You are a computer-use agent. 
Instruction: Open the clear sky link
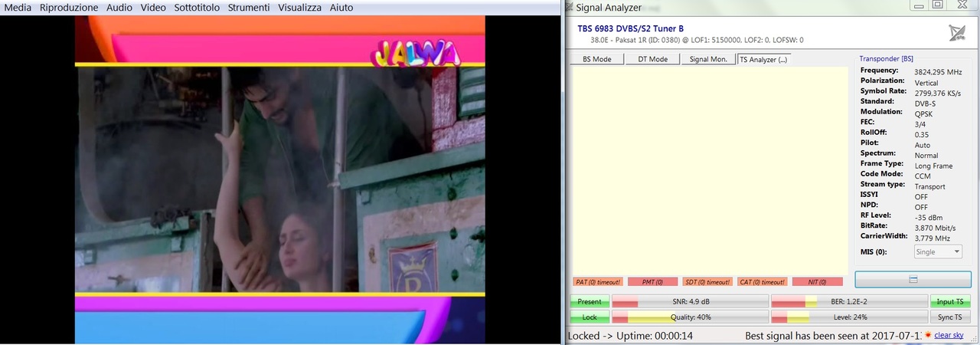coord(949,336)
